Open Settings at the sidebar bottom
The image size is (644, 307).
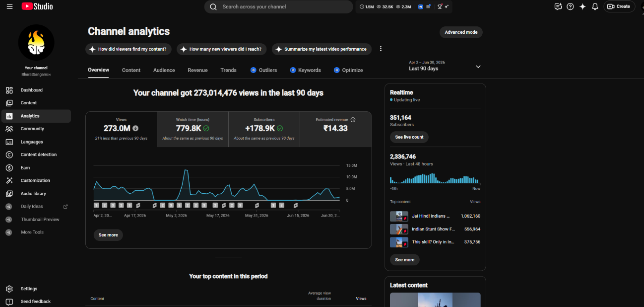coord(35,289)
